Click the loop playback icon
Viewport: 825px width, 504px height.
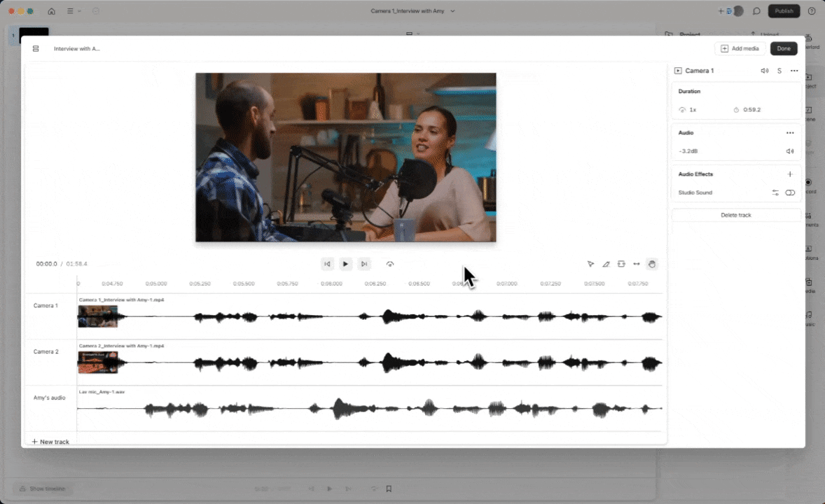390,264
